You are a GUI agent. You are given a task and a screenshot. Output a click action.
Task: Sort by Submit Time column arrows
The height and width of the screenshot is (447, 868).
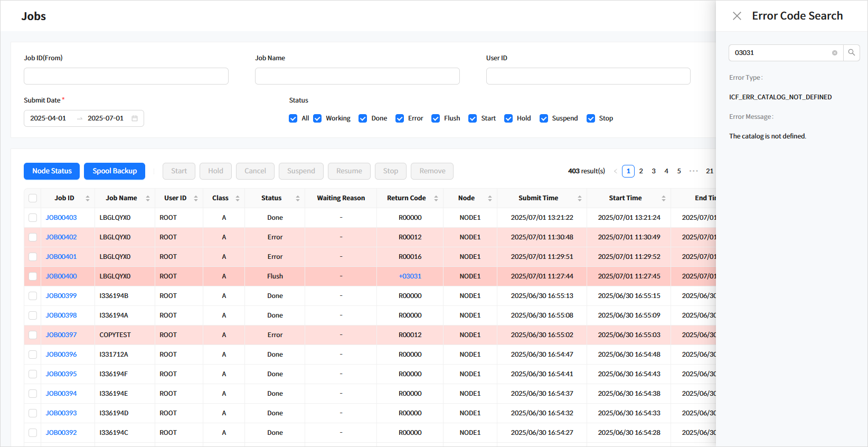click(579, 198)
